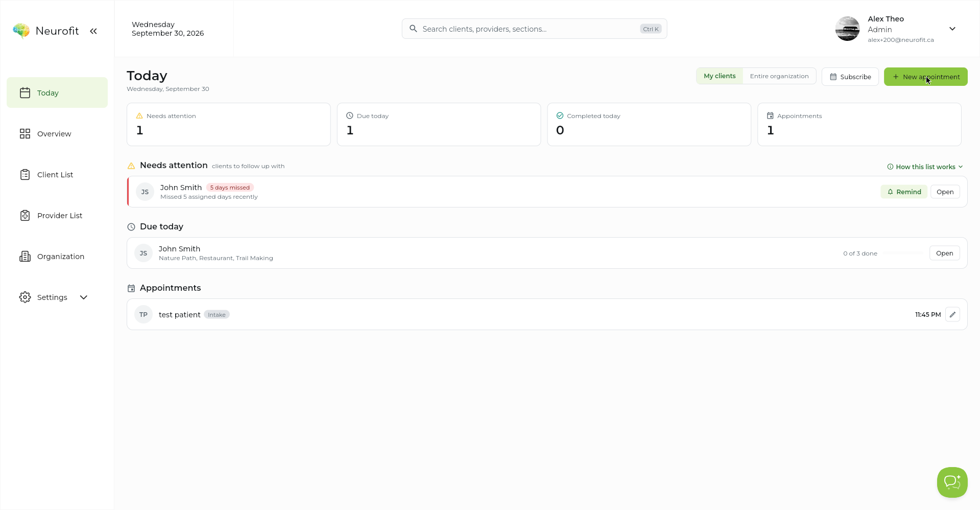Click the magnifying glass search icon
This screenshot has height=510, width=980.
[413, 29]
